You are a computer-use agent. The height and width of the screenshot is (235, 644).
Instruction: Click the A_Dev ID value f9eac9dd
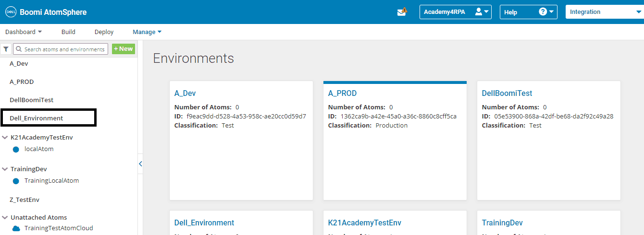click(246, 116)
